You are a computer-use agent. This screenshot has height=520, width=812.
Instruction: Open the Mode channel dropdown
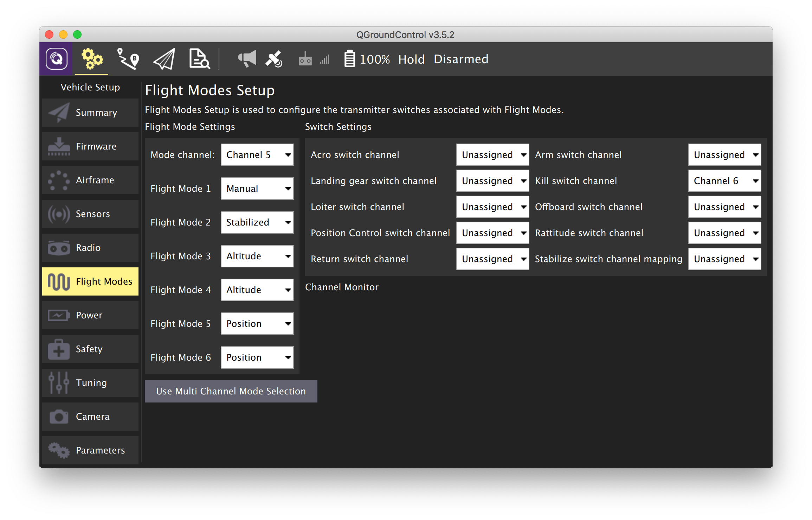point(257,155)
